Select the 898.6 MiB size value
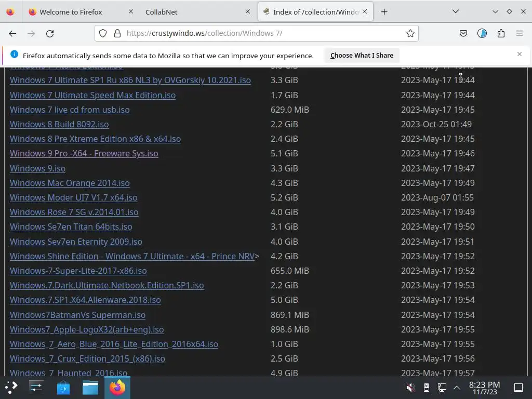This screenshot has height=399, width=532. click(290, 329)
